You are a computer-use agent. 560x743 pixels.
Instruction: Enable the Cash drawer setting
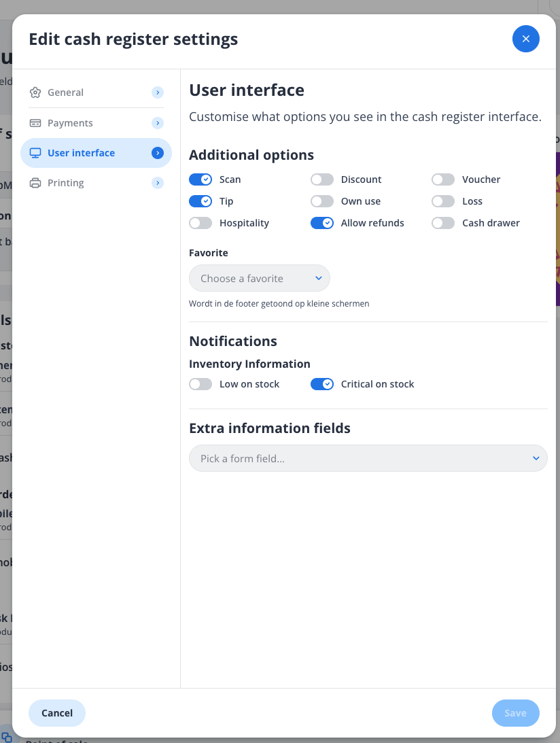[x=442, y=222]
